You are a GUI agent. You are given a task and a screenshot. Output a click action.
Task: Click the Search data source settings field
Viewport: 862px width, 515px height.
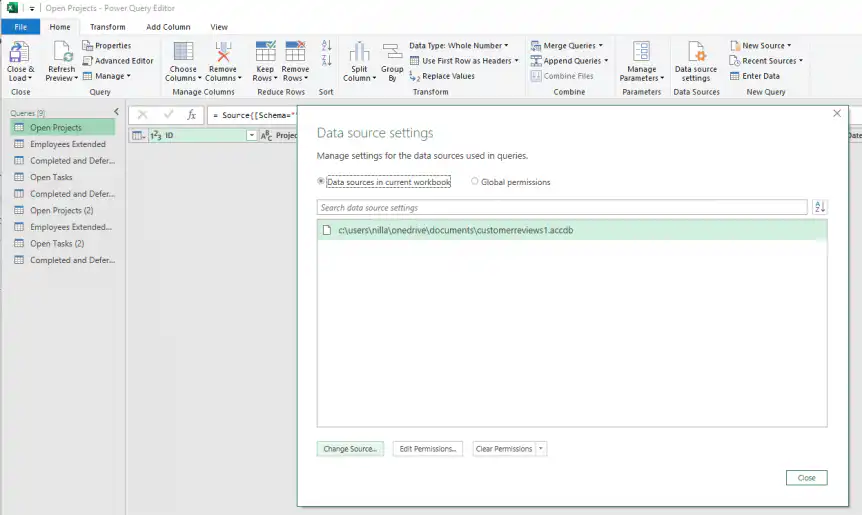562,207
